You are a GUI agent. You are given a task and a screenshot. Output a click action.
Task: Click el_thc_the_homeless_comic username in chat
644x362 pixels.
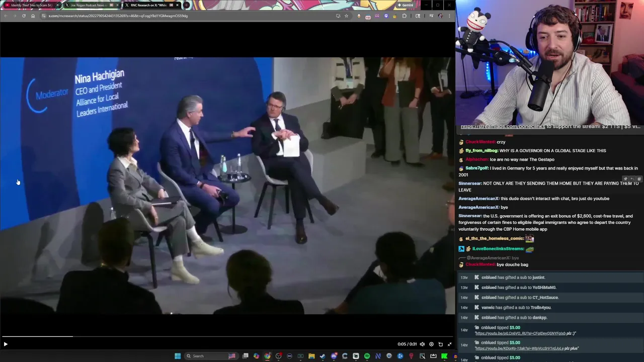[x=495, y=239]
